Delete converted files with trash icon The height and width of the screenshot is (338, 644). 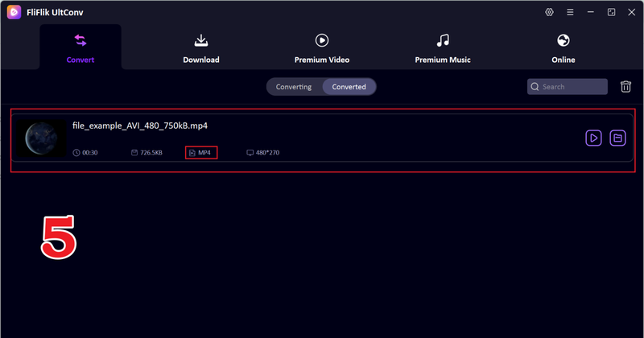625,87
